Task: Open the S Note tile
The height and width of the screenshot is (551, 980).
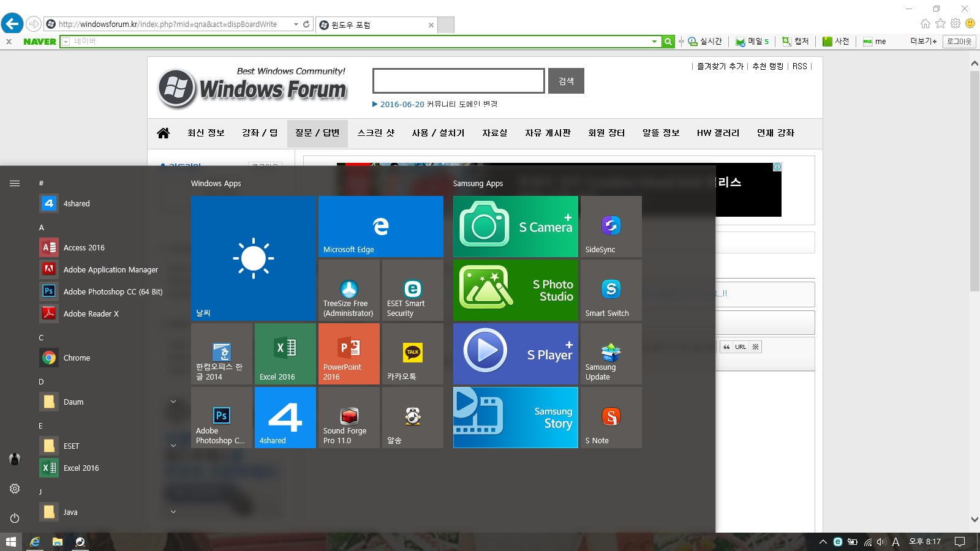Action: tap(611, 418)
